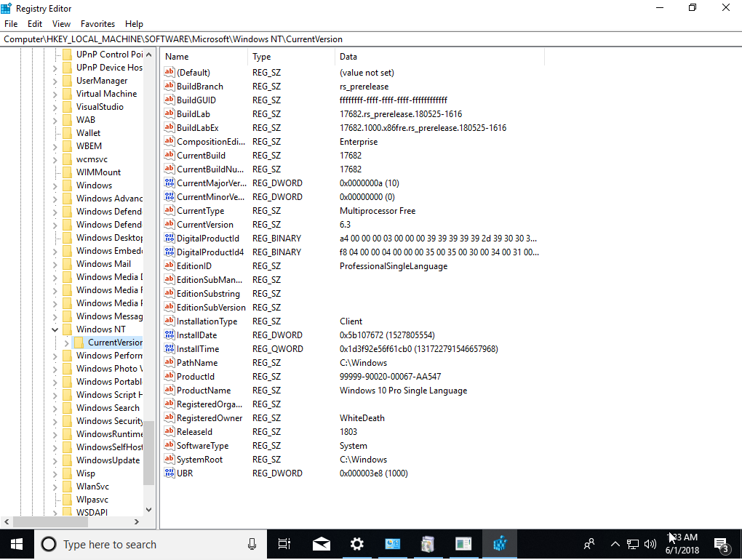This screenshot has height=560, width=742.
Task: Click the network icon in system tray
Action: [633, 545]
